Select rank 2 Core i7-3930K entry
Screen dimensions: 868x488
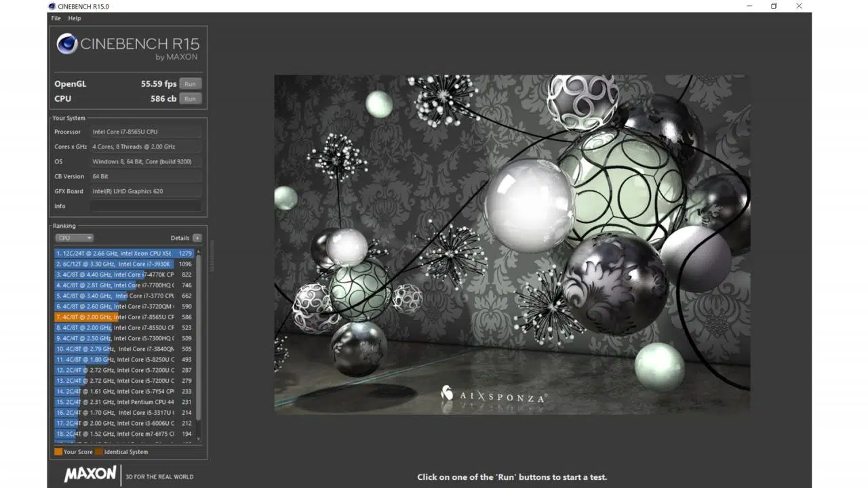click(x=125, y=264)
